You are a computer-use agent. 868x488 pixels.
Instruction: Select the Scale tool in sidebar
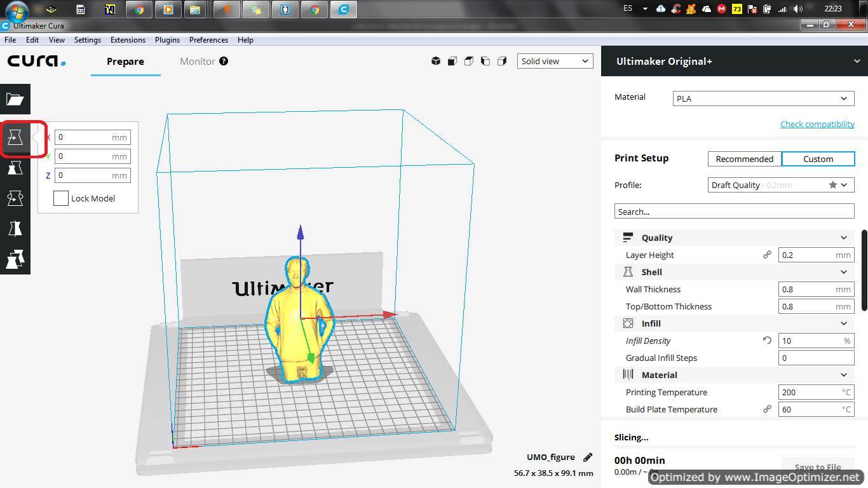coord(15,168)
